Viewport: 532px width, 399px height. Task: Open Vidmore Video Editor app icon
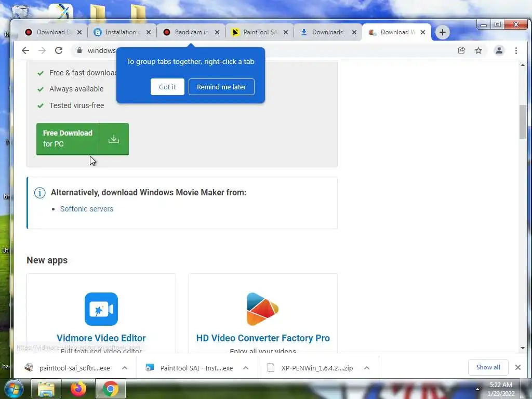[101, 309]
